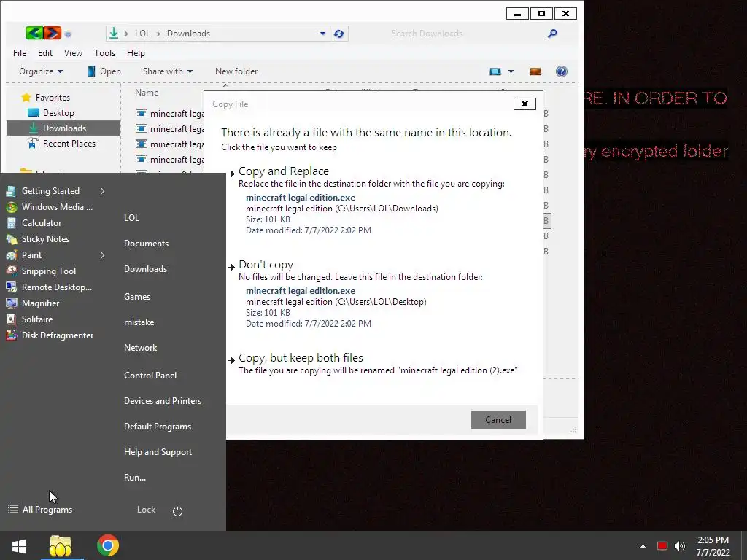Click the Lock button in the Start menu
The image size is (747, 560).
[146, 510]
